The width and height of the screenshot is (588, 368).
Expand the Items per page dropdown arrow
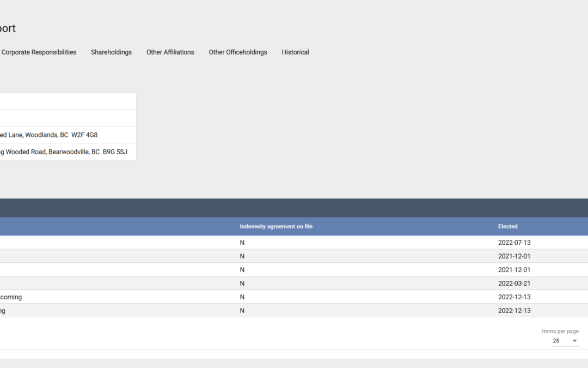574,341
